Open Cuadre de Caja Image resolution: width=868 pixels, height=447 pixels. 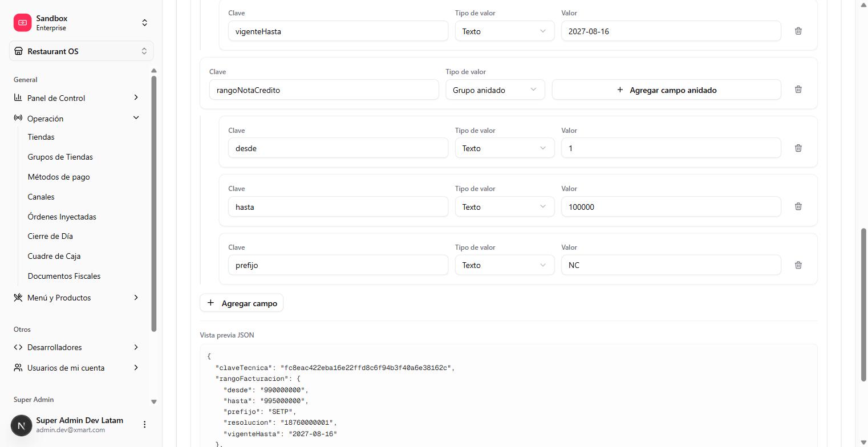(54, 256)
